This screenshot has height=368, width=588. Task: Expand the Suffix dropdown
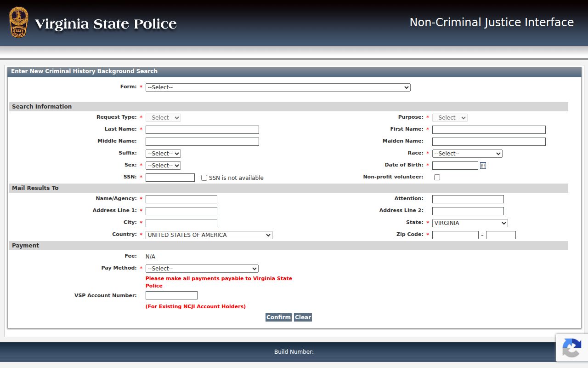(163, 154)
